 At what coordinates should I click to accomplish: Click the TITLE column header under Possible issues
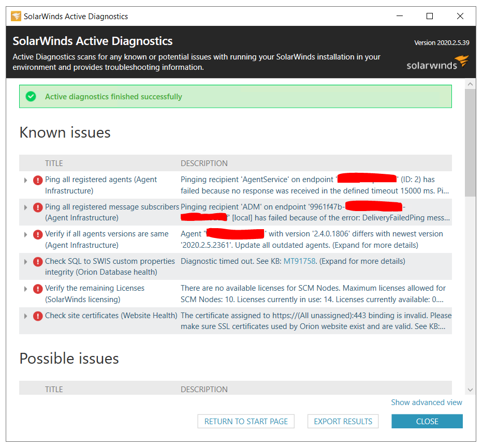[54, 389]
